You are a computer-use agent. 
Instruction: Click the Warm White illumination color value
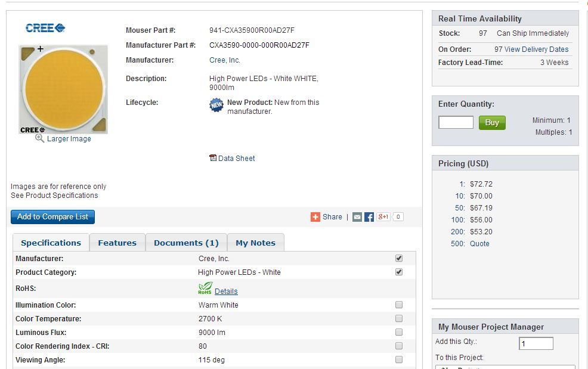(218, 305)
